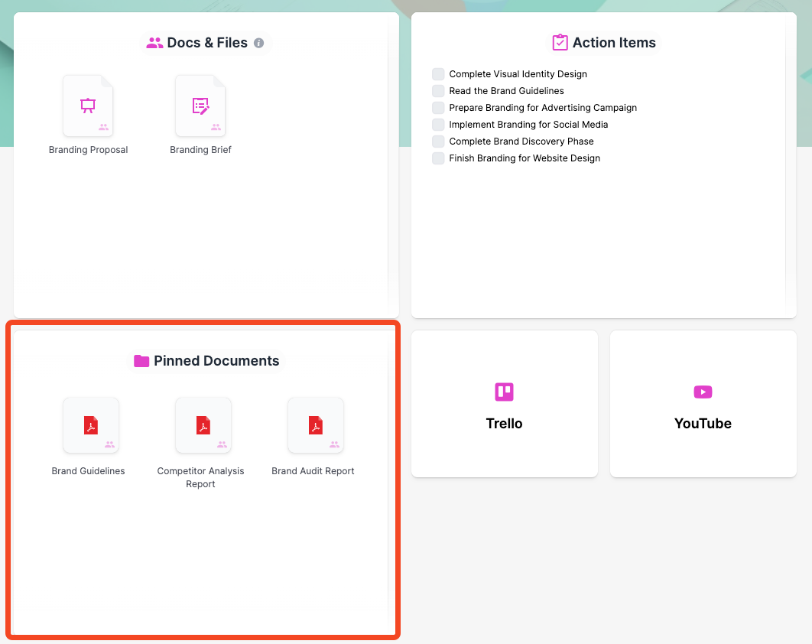Click the text Complete Brand Discovery Phase

point(521,141)
